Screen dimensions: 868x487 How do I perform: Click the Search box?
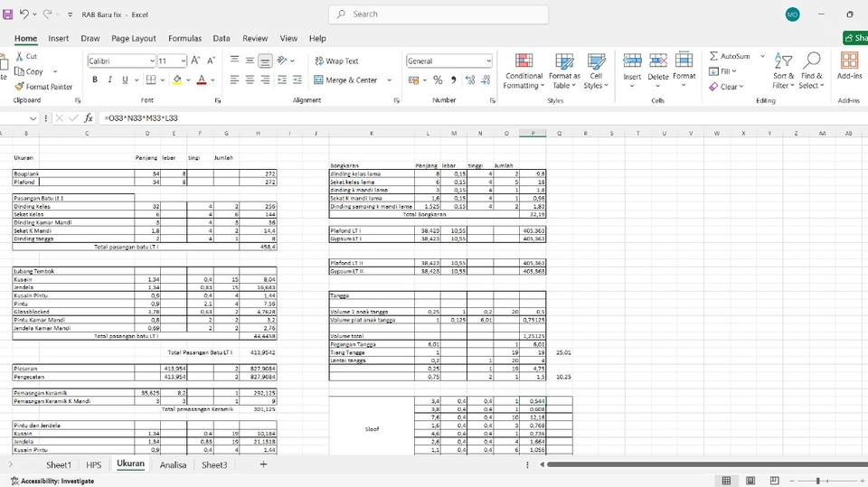439,14
